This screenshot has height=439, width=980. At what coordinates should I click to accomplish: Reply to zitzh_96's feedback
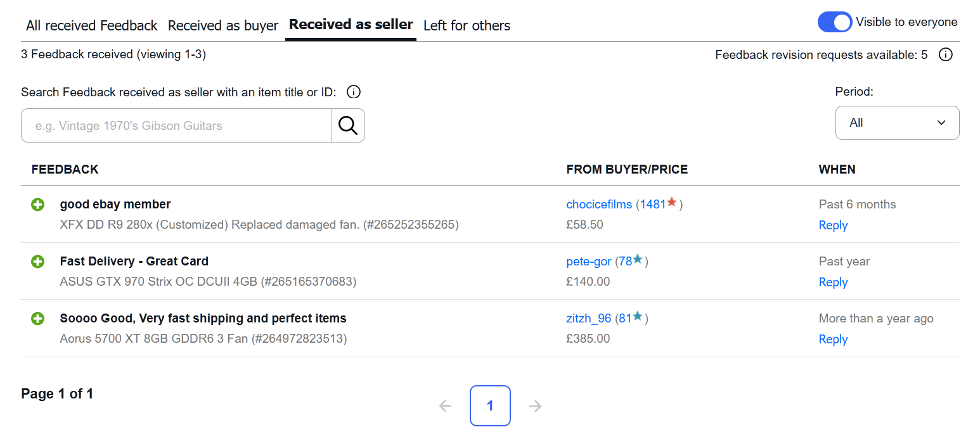833,340
